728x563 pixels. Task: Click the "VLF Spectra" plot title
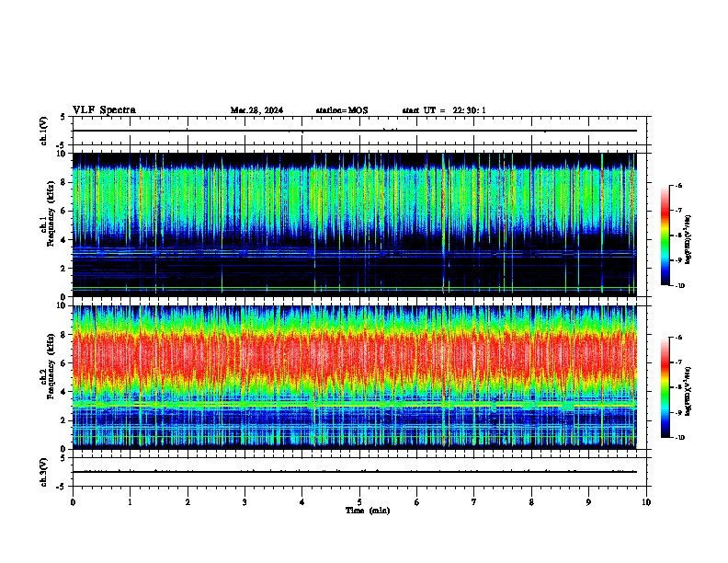click(x=104, y=110)
